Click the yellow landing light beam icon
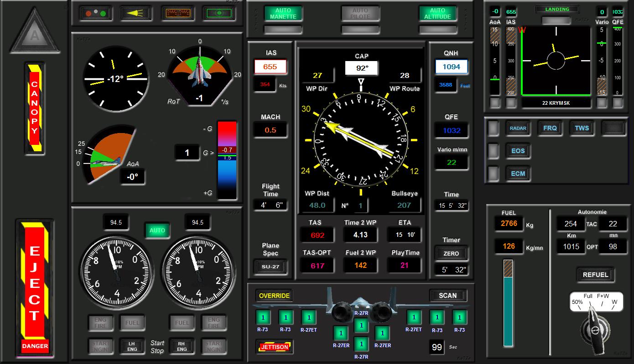The width and height of the screenshot is (634, 364). 135,13
